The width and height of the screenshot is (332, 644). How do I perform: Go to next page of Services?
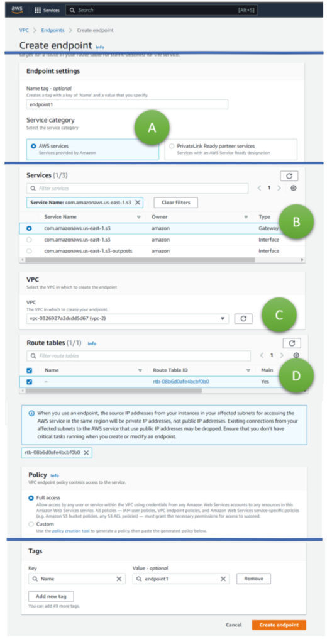(x=279, y=188)
